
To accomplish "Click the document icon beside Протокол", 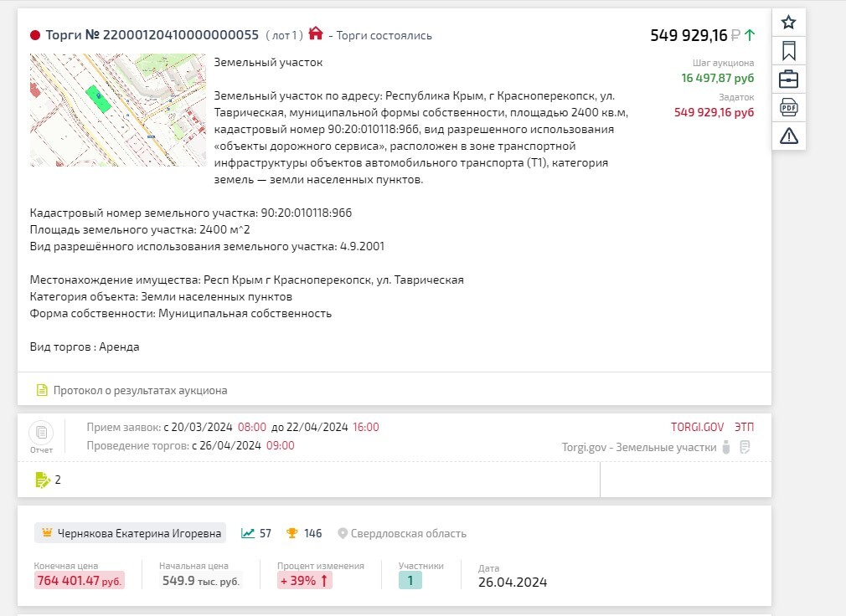I will [42, 390].
